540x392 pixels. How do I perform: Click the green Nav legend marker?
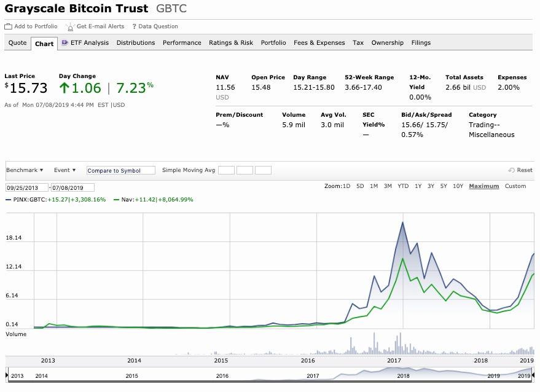[116, 200]
